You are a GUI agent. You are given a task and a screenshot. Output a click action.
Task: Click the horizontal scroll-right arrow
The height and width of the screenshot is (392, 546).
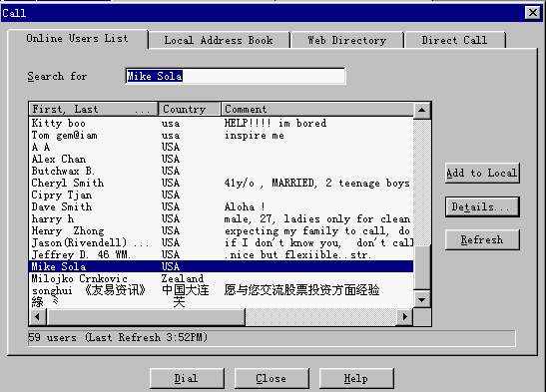[x=404, y=317]
